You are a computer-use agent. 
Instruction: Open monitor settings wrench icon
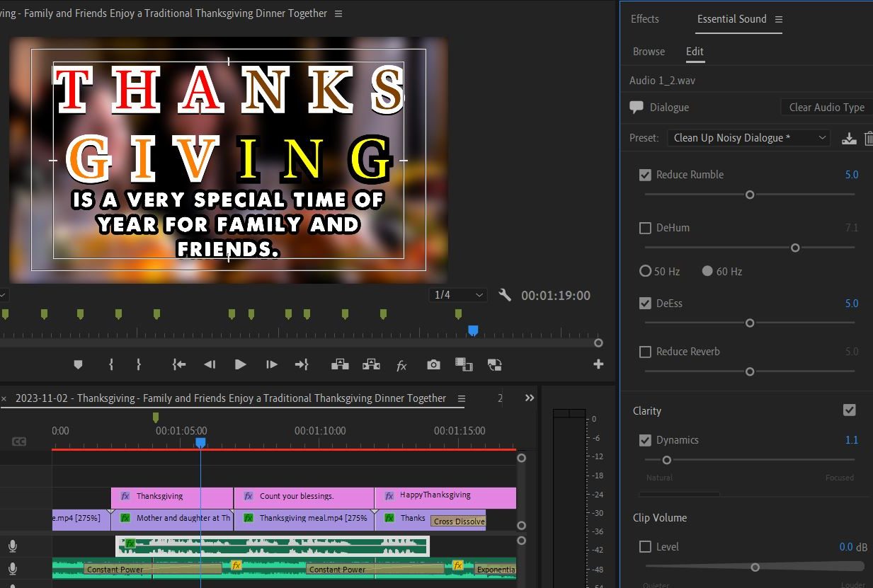[505, 295]
